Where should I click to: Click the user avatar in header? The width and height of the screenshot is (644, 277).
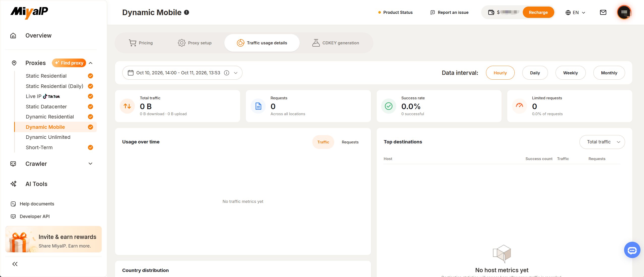point(624,12)
